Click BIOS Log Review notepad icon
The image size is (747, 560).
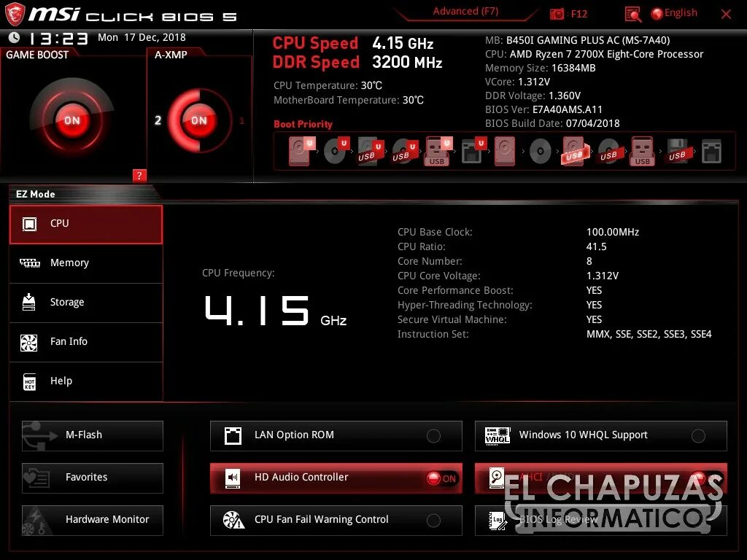[x=498, y=521]
